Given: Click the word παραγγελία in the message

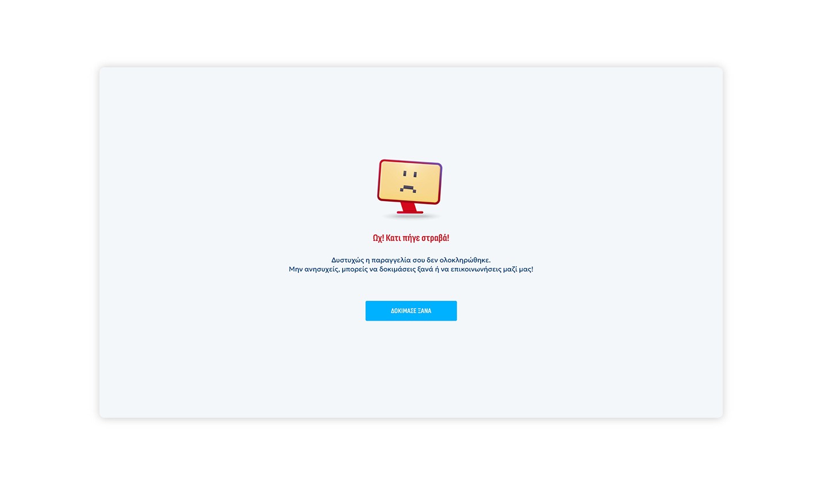Looking at the screenshot, I should 391,260.
